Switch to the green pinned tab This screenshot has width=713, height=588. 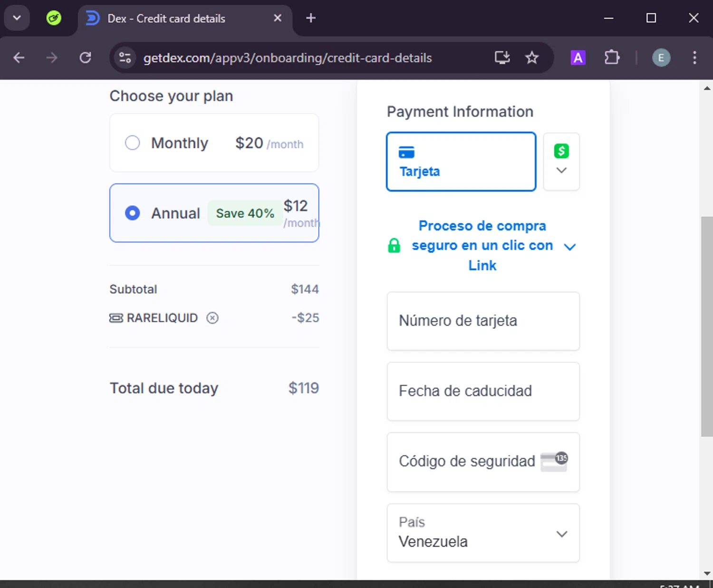pos(54,18)
